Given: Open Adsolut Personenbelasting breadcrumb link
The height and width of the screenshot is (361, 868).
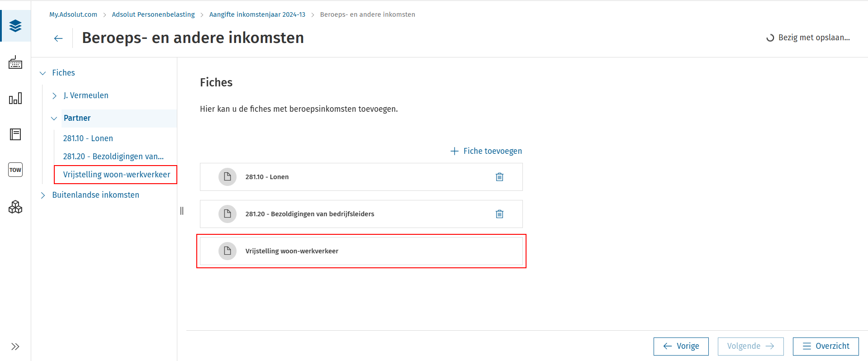Looking at the screenshot, I should [153, 14].
